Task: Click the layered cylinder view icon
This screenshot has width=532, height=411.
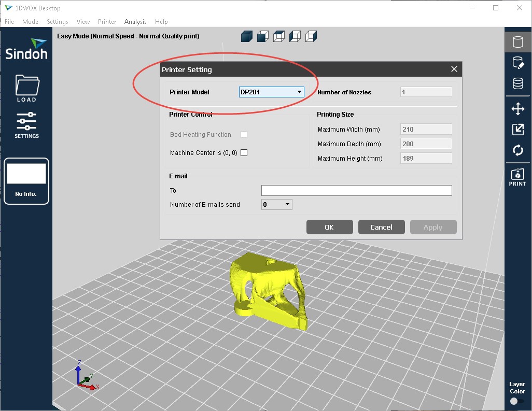Action: pos(518,83)
